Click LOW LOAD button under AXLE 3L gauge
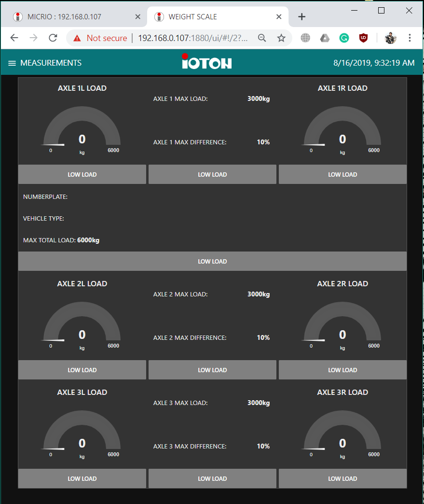424x504 pixels. click(x=82, y=478)
